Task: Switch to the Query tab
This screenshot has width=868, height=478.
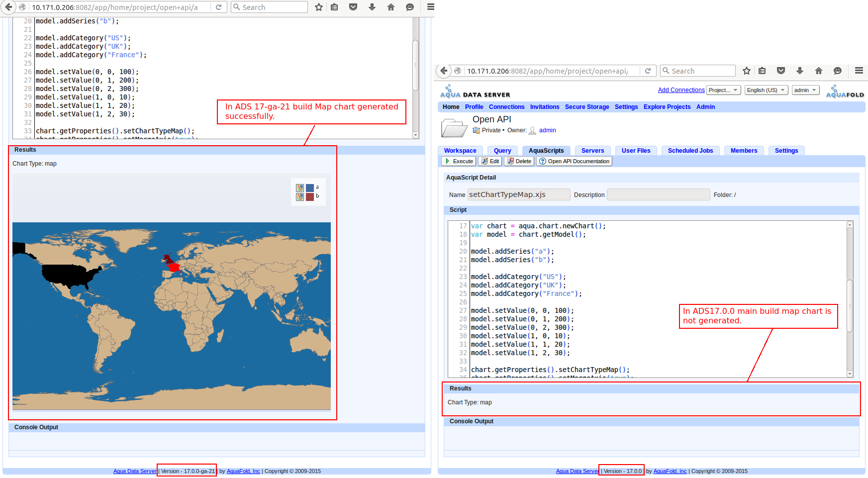Action: [x=502, y=151]
